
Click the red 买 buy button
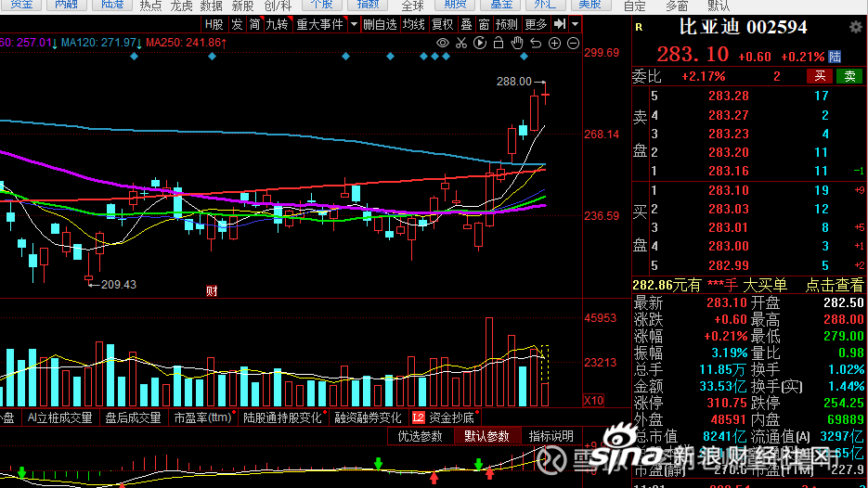point(820,76)
